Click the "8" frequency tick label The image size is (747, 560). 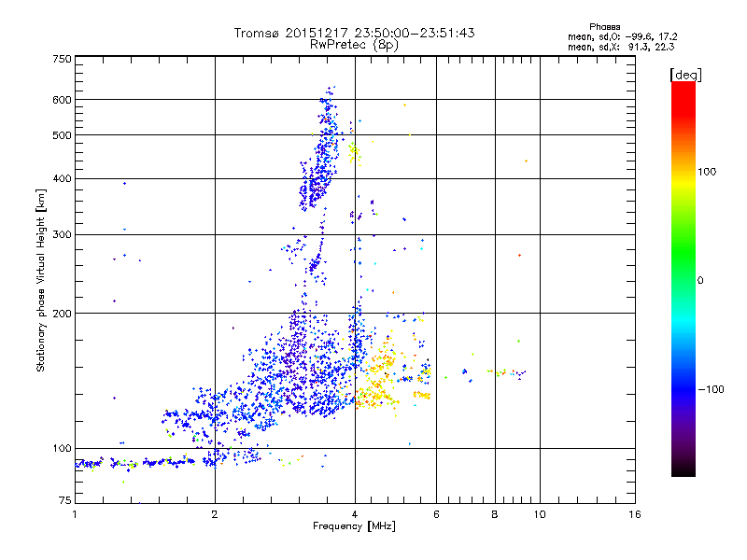495,514
